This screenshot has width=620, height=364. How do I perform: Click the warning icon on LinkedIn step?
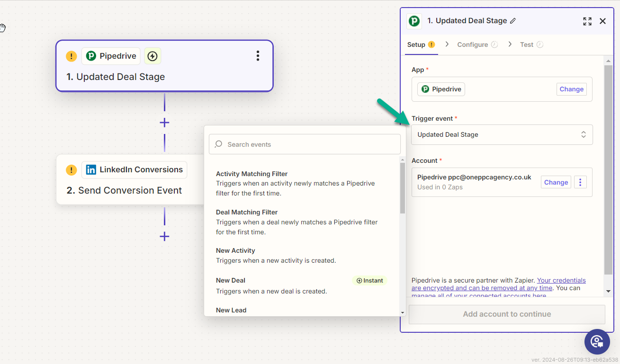(x=71, y=170)
